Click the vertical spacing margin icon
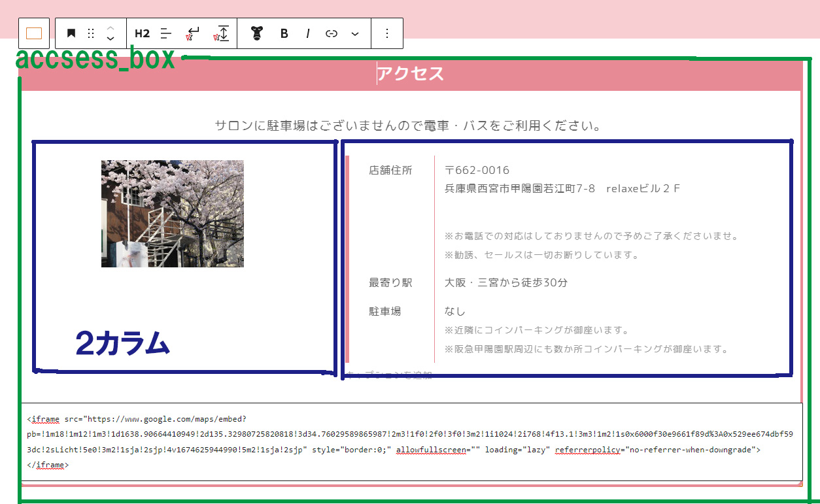Viewport: 820px width, 504px height. (x=222, y=33)
